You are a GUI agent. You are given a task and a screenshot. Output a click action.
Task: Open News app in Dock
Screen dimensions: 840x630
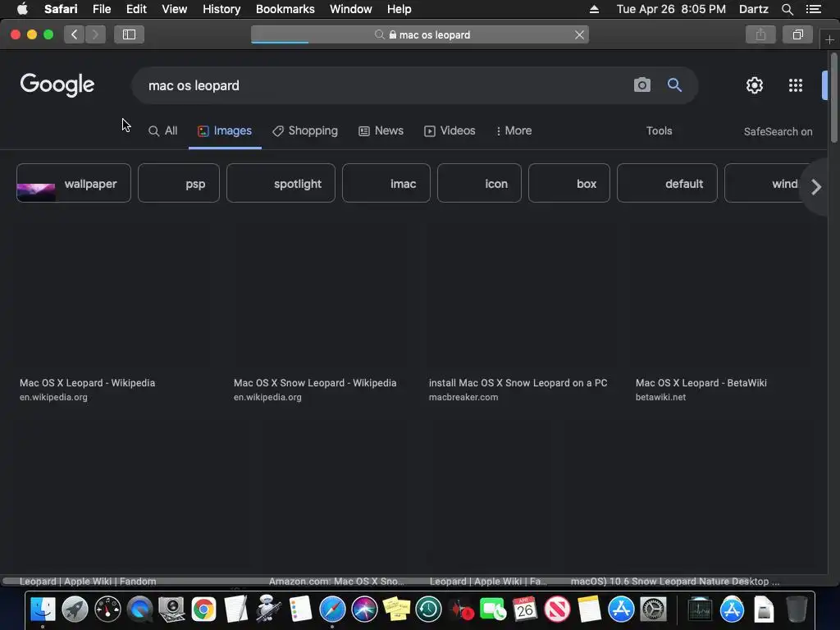coord(557,609)
